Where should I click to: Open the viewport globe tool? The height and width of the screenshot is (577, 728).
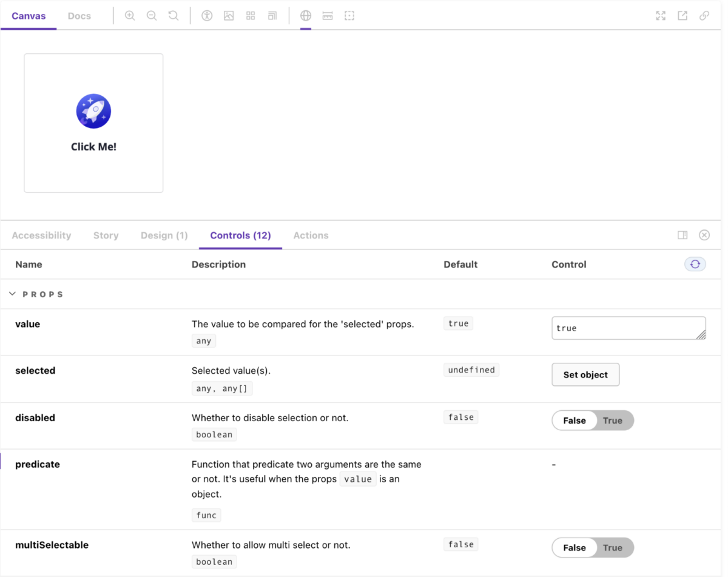click(306, 15)
